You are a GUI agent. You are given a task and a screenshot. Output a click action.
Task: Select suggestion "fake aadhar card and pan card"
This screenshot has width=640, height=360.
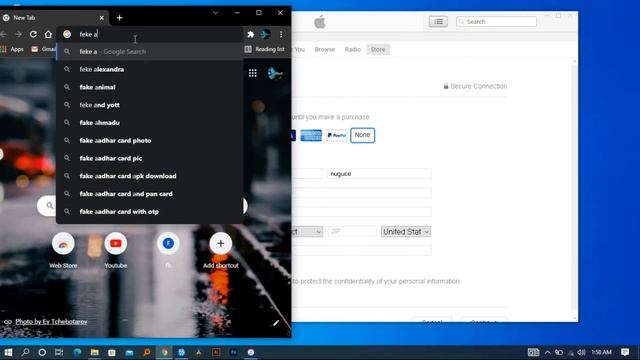click(x=150, y=194)
